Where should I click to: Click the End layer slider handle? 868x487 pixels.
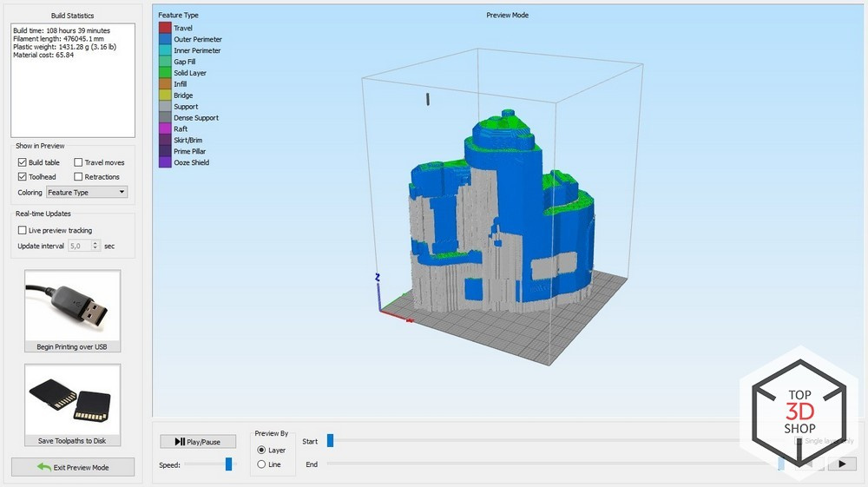pos(781,464)
